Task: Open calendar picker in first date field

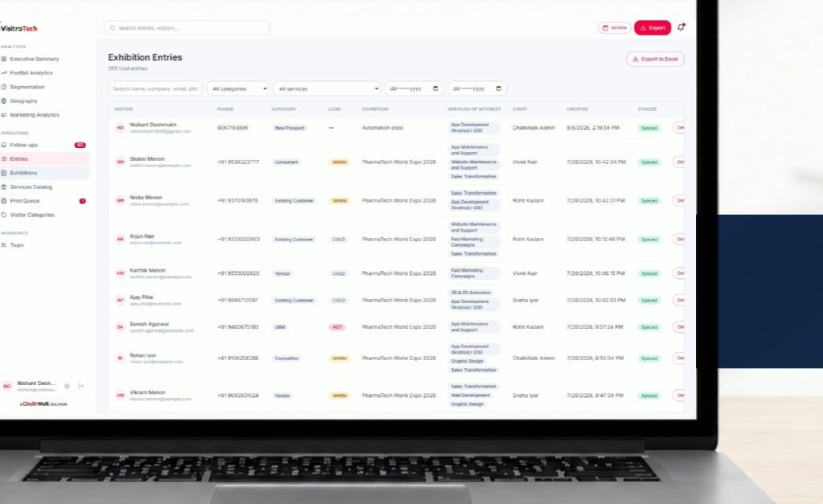Action: (x=435, y=88)
